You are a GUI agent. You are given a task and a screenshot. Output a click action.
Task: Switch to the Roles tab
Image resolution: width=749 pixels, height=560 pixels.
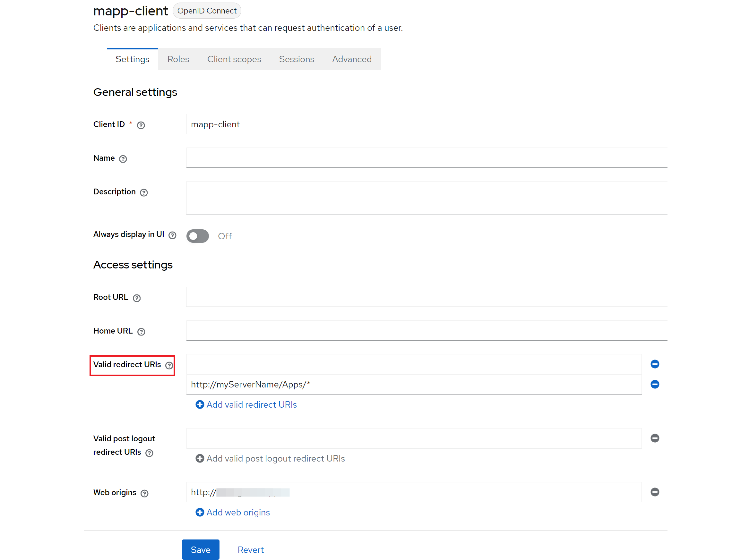(178, 59)
